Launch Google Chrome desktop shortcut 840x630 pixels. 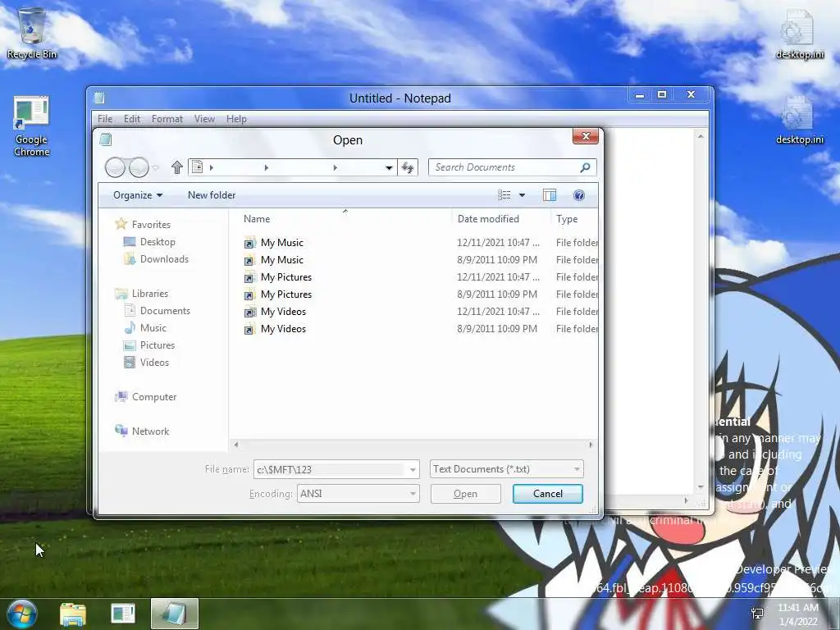32,126
